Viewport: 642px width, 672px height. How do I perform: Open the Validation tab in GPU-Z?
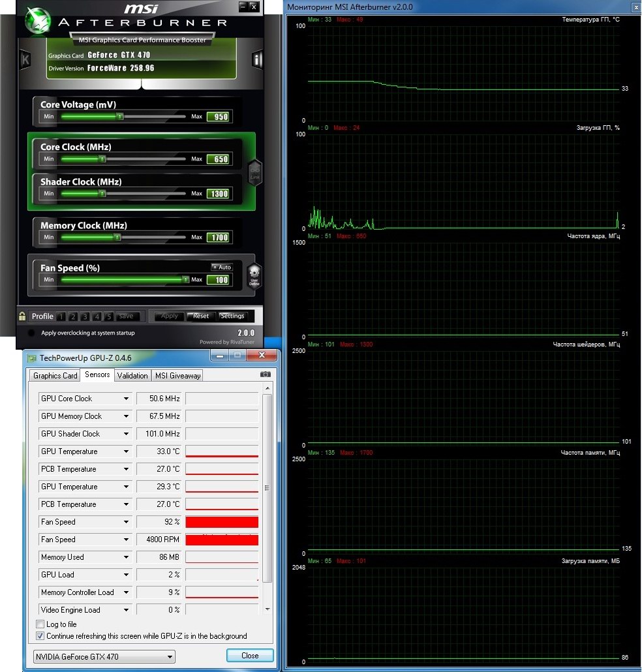pyautogui.click(x=132, y=375)
